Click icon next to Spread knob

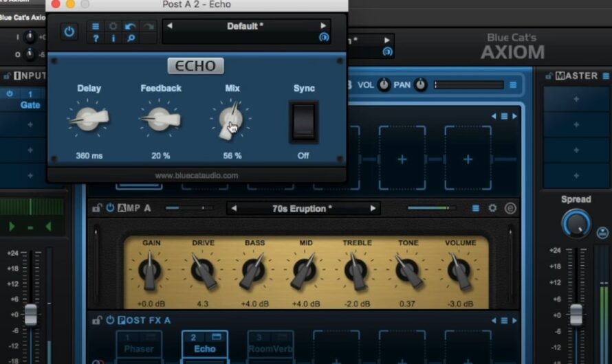pyautogui.click(x=602, y=233)
